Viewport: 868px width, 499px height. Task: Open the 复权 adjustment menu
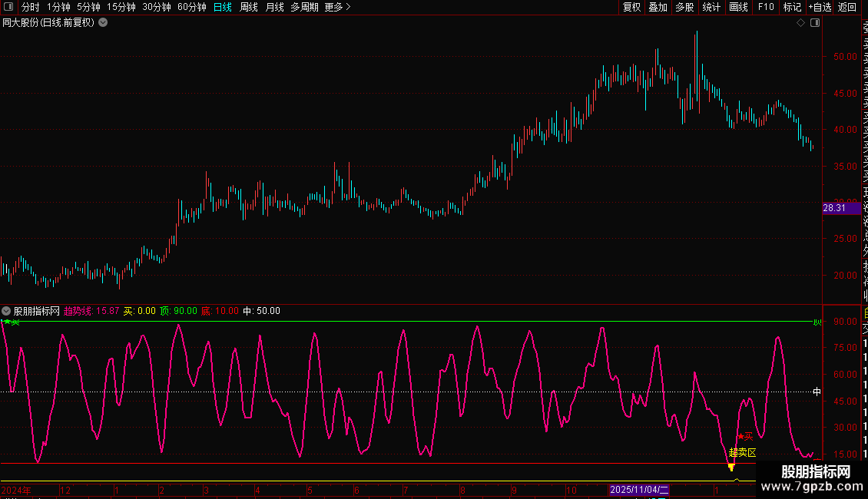tap(631, 7)
